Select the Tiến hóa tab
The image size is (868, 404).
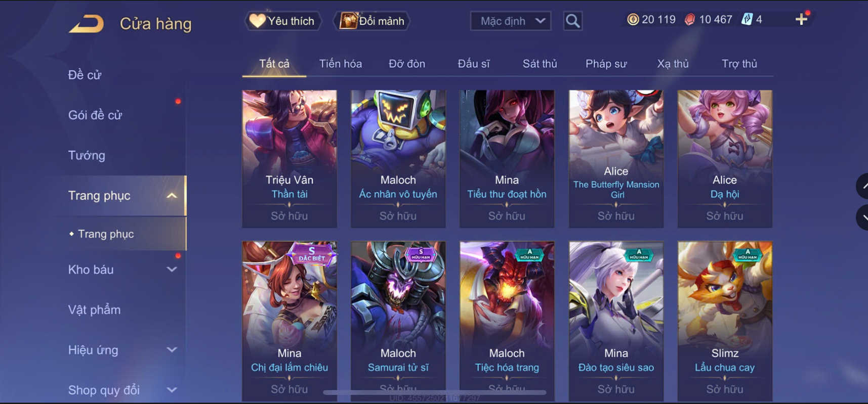pyautogui.click(x=340, y=64)
